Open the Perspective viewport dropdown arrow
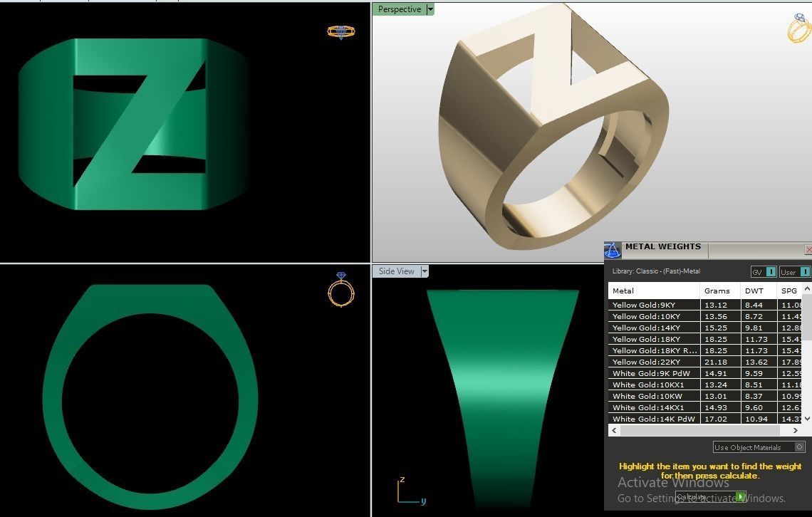 [430, 9]
